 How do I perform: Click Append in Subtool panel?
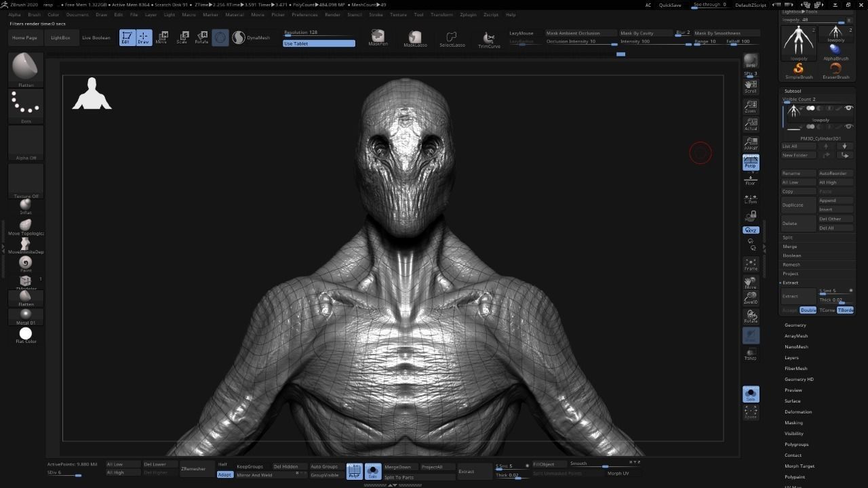click(835, 201)
